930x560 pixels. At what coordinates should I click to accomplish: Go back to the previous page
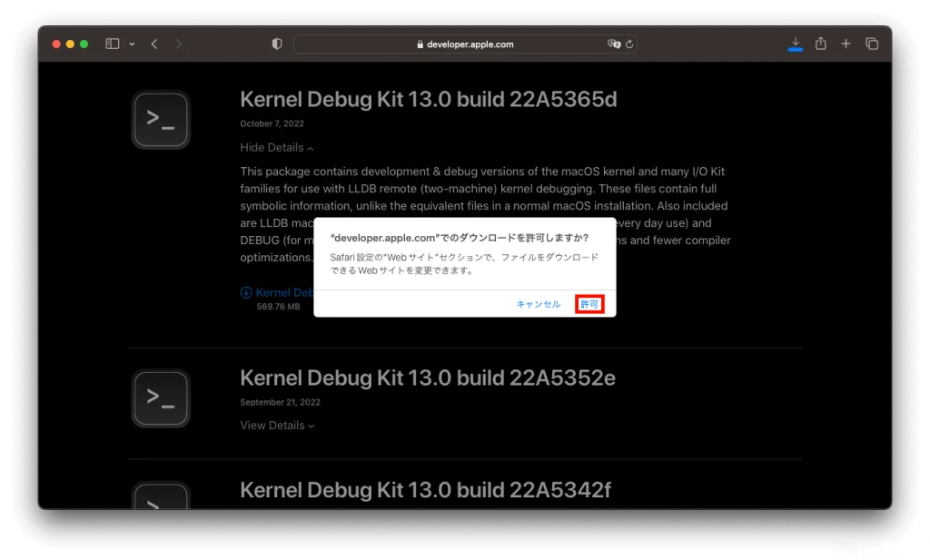pyautogui.click(x=154, y=44)
